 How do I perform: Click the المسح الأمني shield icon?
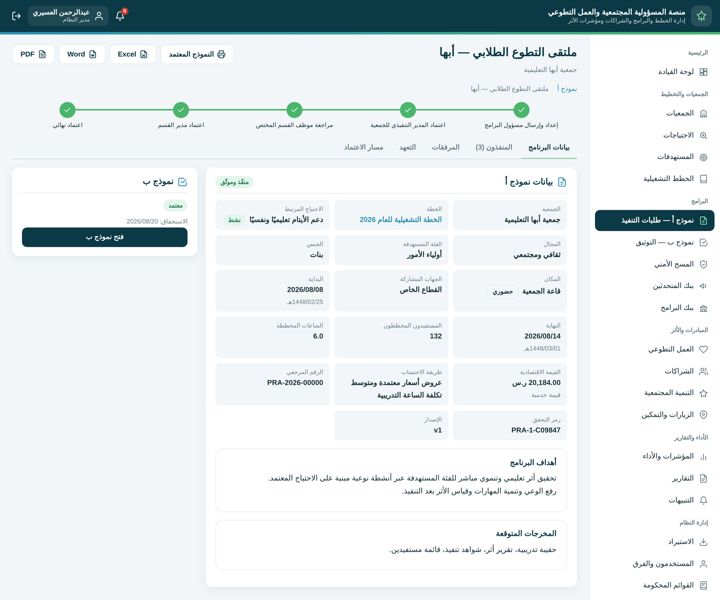pos(703,264)
